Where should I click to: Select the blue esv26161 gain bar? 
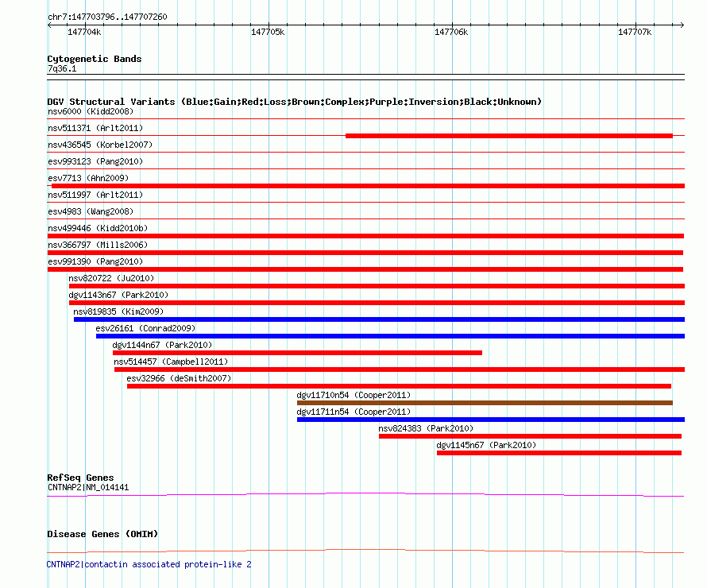click(x=391, y=336)
